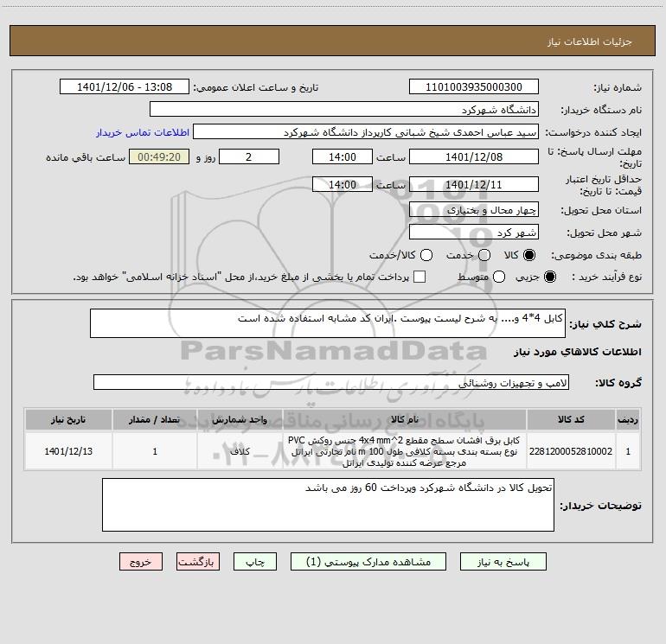Viewport: 666px width, 644px height.
Task: Click the خروج exit button
Action: click(141, 562)
